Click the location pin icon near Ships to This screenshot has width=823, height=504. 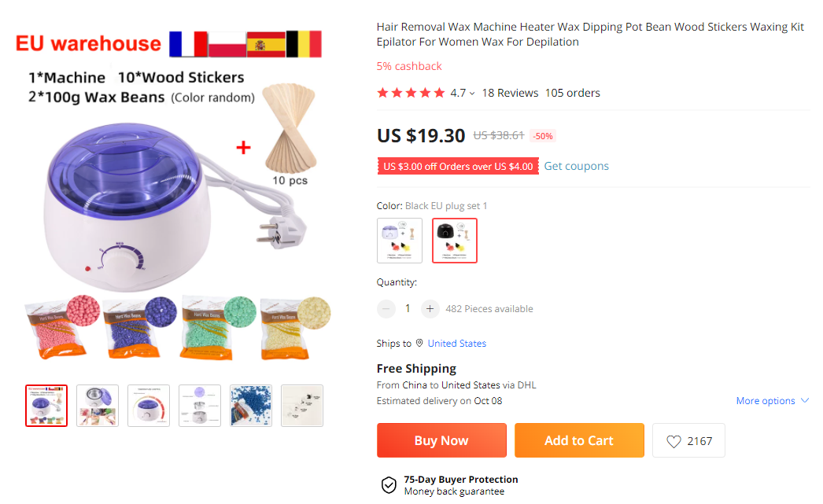419,343
